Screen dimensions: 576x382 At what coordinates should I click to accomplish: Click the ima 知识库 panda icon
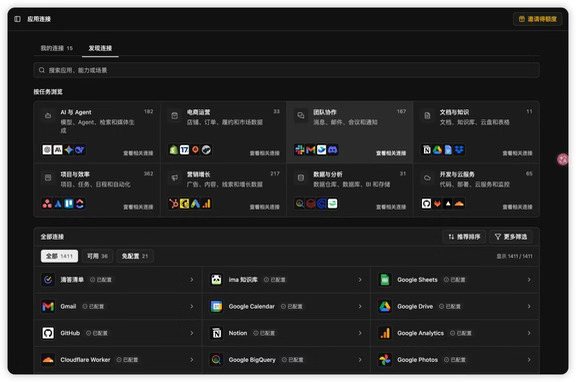click(x=216, y=280)
